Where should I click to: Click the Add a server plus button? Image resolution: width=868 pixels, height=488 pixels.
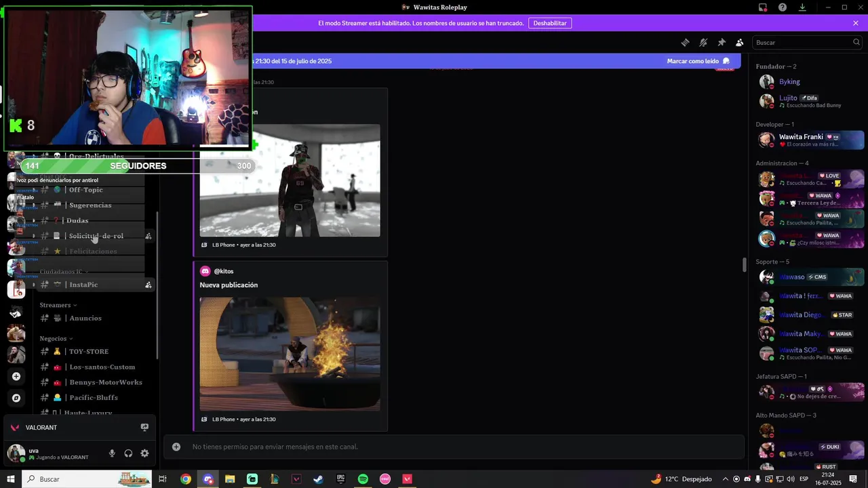point(16,376)
